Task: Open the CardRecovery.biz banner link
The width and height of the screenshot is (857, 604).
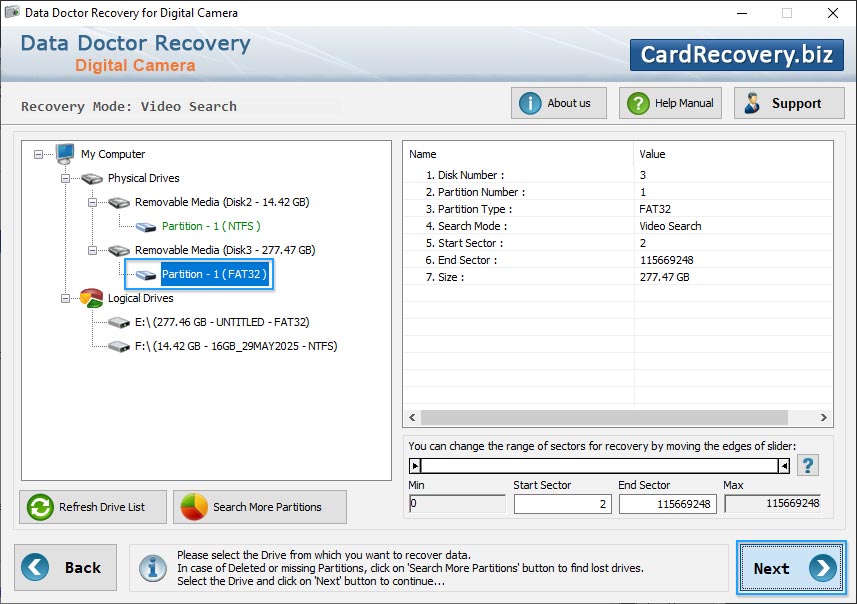Action: tap(736, 55)
